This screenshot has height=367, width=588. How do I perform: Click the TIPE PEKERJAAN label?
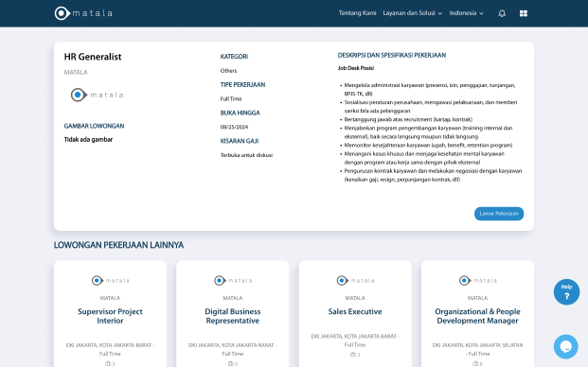pyautogui.click(x=242, y=84)
